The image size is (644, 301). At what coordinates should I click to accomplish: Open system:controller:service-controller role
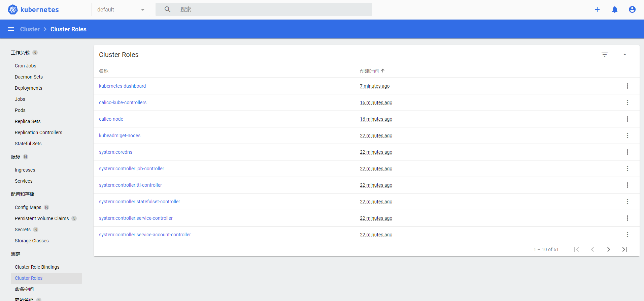[136, 218]
